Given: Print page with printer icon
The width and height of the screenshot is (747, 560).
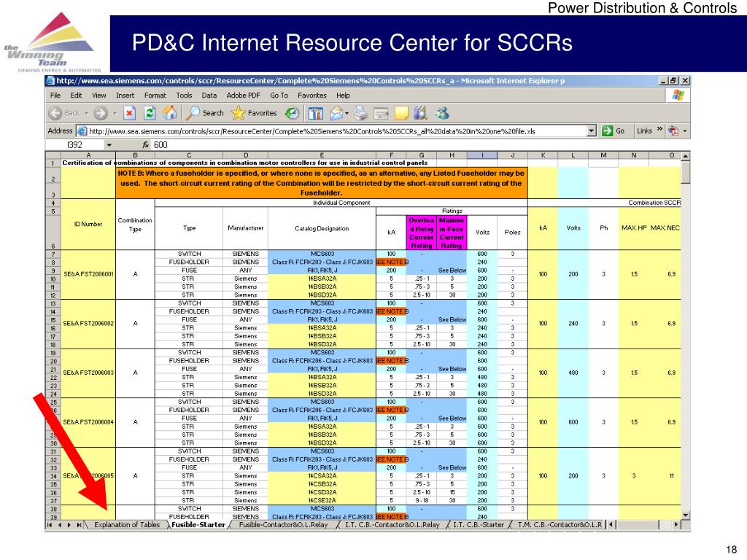Looking at the screenshot, I should coord(362,113).
